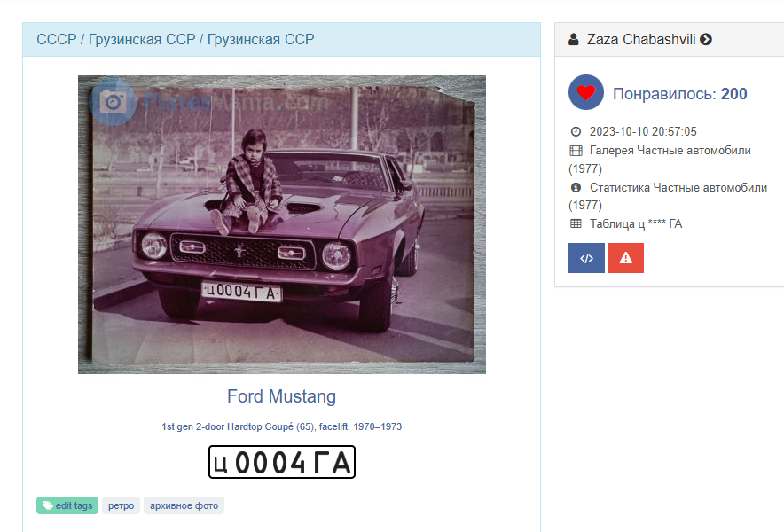Select the архивное фото tag
This screenshot has width=784, height=532.
point(184,505)
